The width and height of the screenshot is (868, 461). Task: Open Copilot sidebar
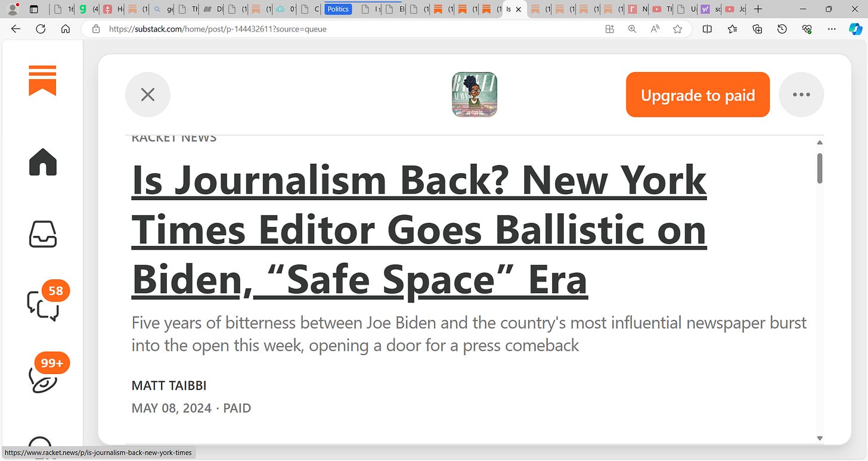855,29
